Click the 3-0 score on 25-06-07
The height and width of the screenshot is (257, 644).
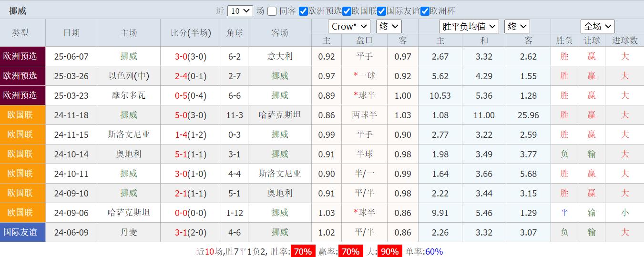[x=181, y=57]
